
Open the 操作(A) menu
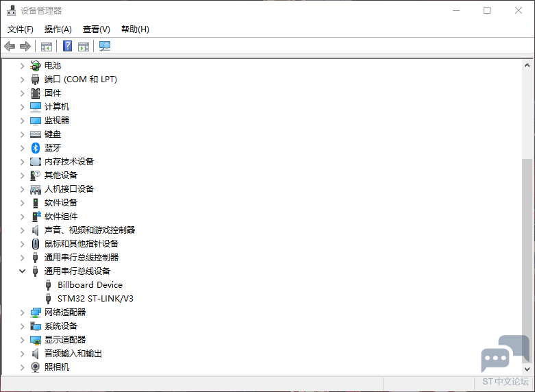[x=58, y=29]
